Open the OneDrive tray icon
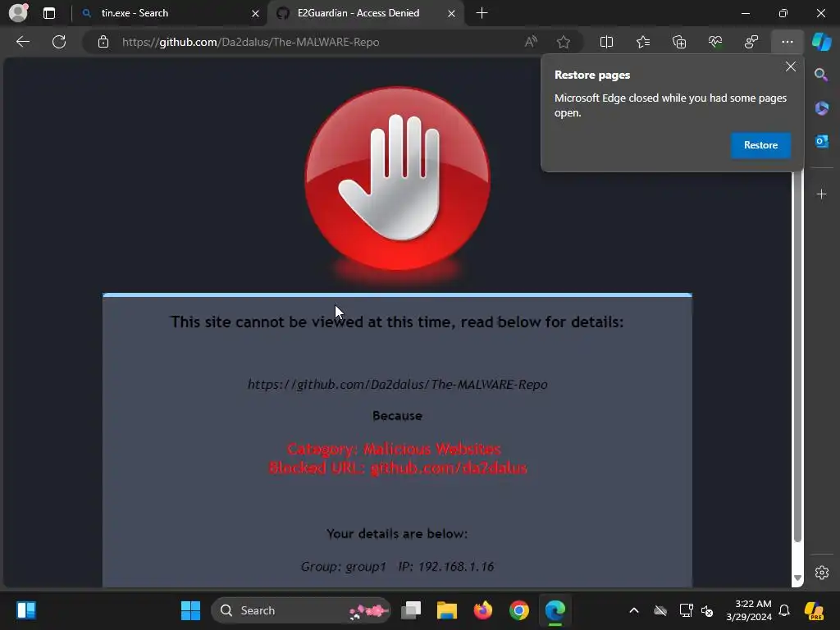Viewport: 840px width, 630px height. pyautogui.click(x=660, y=610)
